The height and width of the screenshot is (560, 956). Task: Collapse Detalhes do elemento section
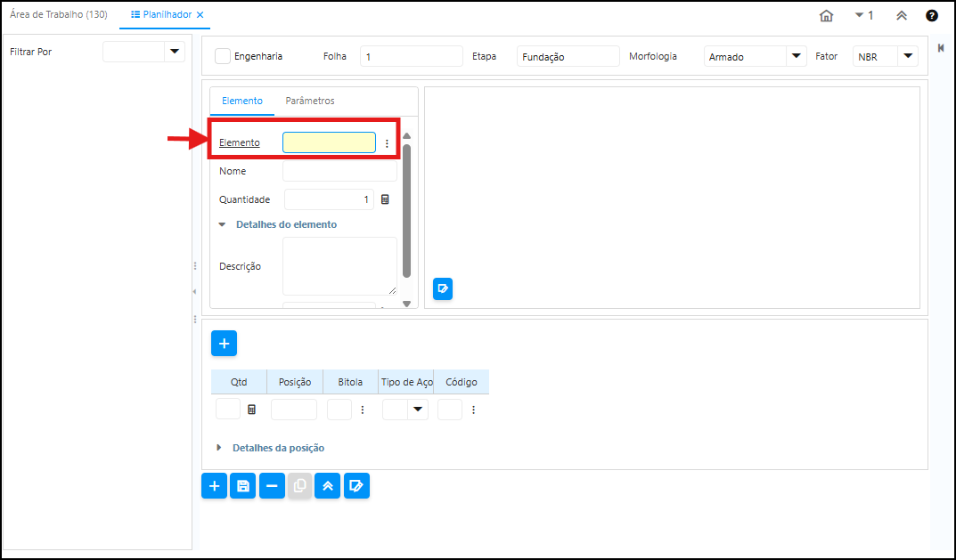(x=222, y=225)
